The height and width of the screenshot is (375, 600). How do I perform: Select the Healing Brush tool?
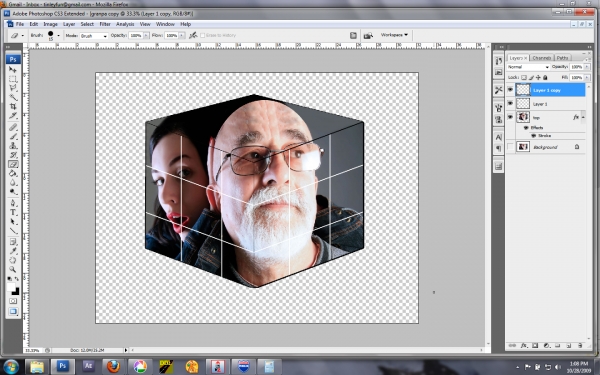pyautogui.click(x=13, y=127)
